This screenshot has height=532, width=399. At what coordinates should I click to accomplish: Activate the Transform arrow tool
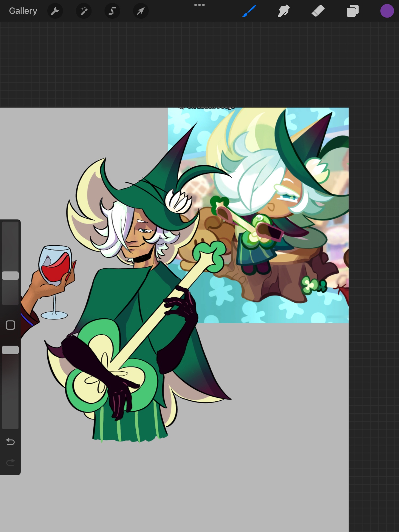[141, 11]
